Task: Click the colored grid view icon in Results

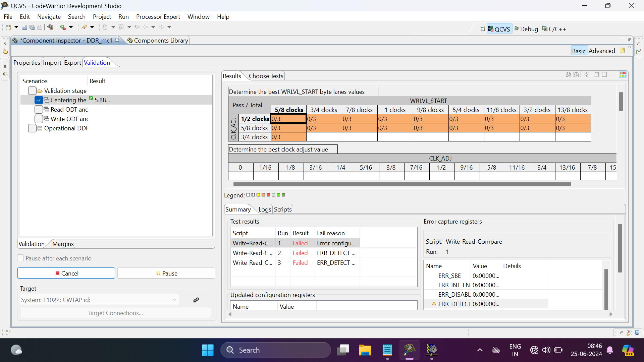Action: pos(623,74)
